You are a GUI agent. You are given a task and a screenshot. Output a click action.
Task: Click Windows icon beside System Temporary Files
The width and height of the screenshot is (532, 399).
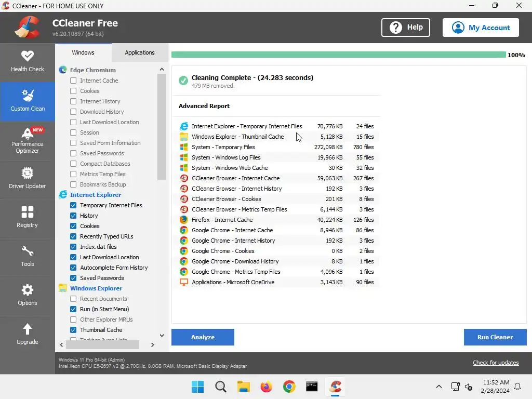pyautogui.click(x=183, y=147)
